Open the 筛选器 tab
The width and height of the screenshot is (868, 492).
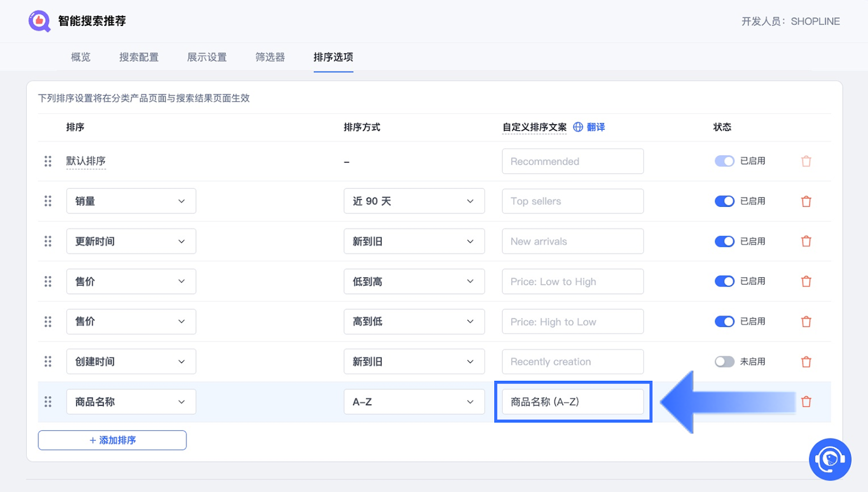270,57
